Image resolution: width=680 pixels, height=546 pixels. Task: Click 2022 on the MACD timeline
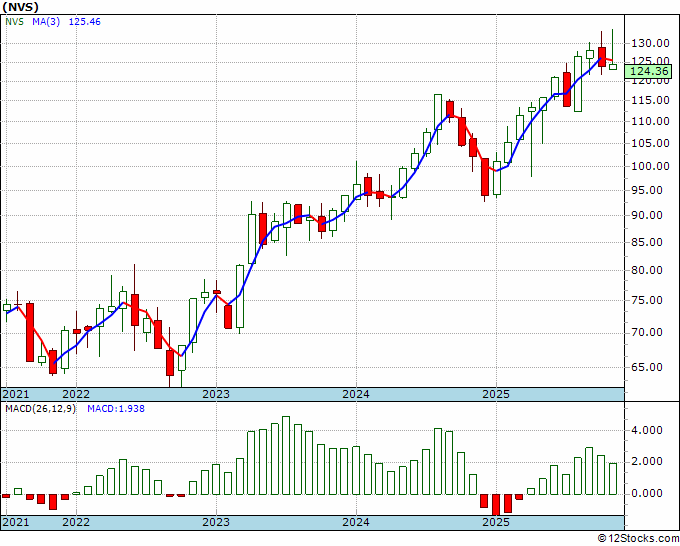pos(76,522)
